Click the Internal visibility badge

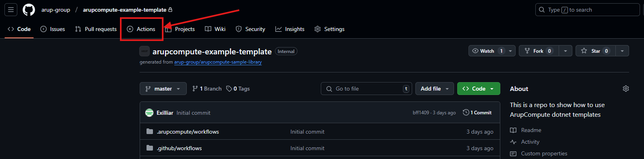286,52
